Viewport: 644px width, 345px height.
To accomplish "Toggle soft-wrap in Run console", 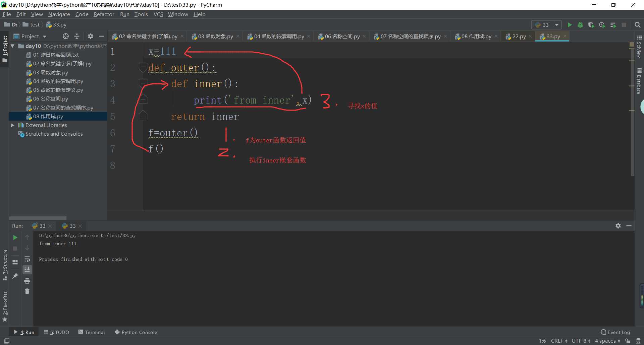I will coord(27,259).
